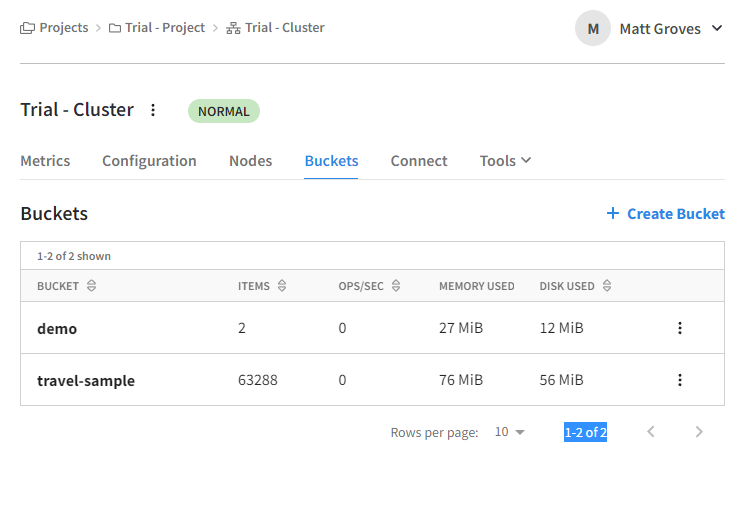Screen dimensions: 744x505
Task: Open the travel-sample bucket row
Action: [372, 380]
